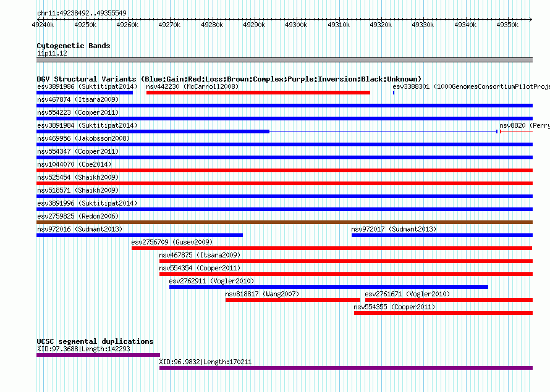Select the 11p11.12 band label
Viewport: 550px width, 392px height.
[52, 53]
